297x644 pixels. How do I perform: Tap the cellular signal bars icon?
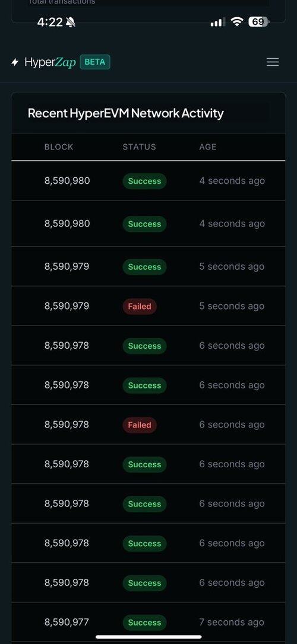217,22
